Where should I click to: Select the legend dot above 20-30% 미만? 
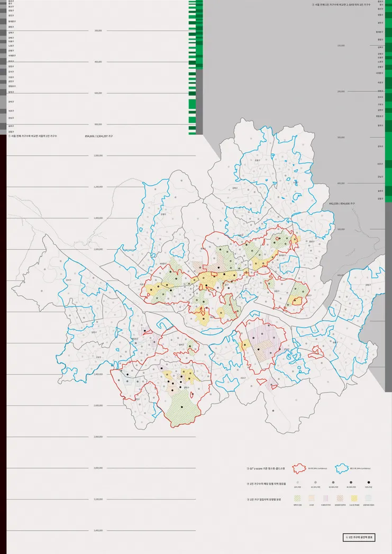click(x=315, y=482)
